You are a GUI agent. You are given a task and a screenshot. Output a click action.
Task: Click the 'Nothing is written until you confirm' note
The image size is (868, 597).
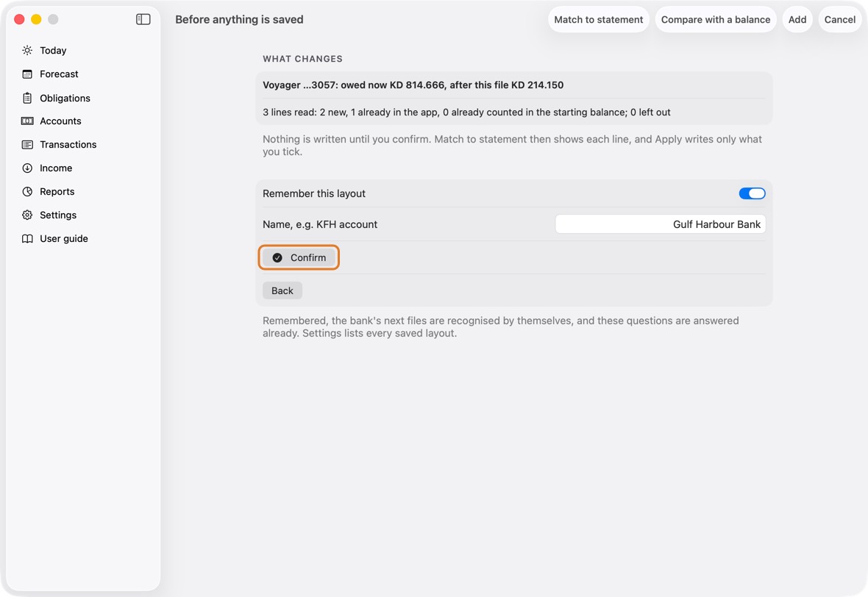(x=512, y=146)
